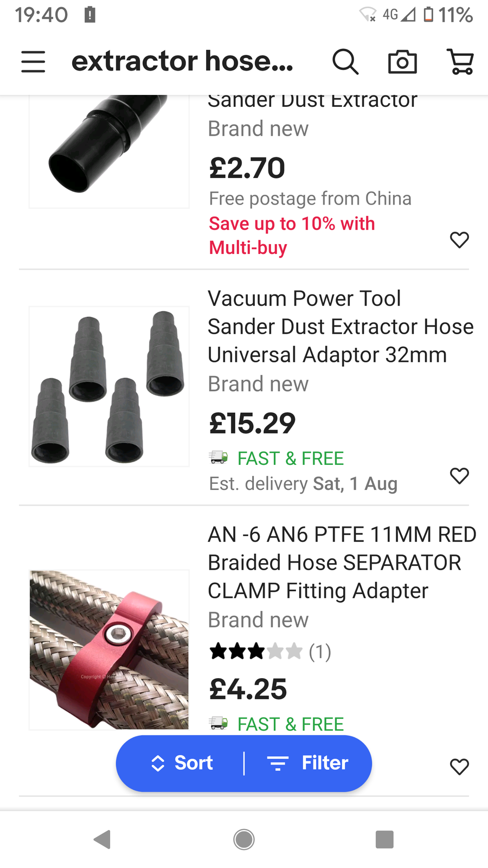The width and height of the screenshot is (488, 868).
Task: Open the hamburger navigation menu
Action: (x=33, y=61)
